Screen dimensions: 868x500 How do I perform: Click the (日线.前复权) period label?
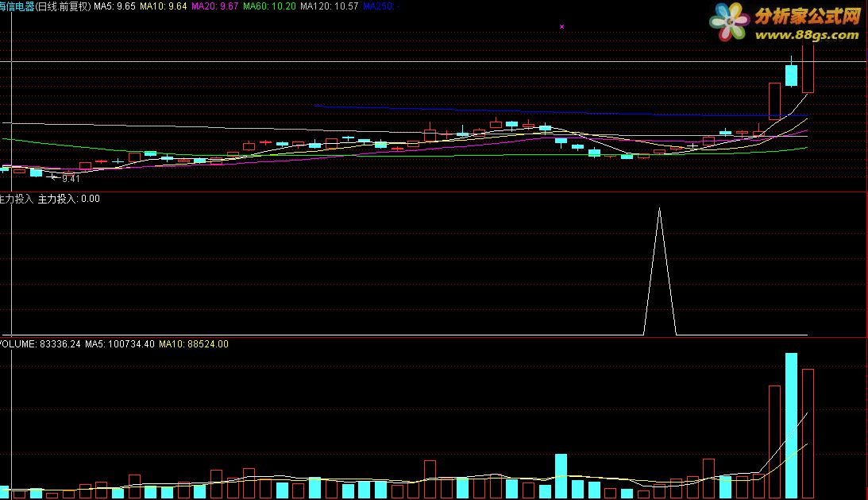click(63, 6)
